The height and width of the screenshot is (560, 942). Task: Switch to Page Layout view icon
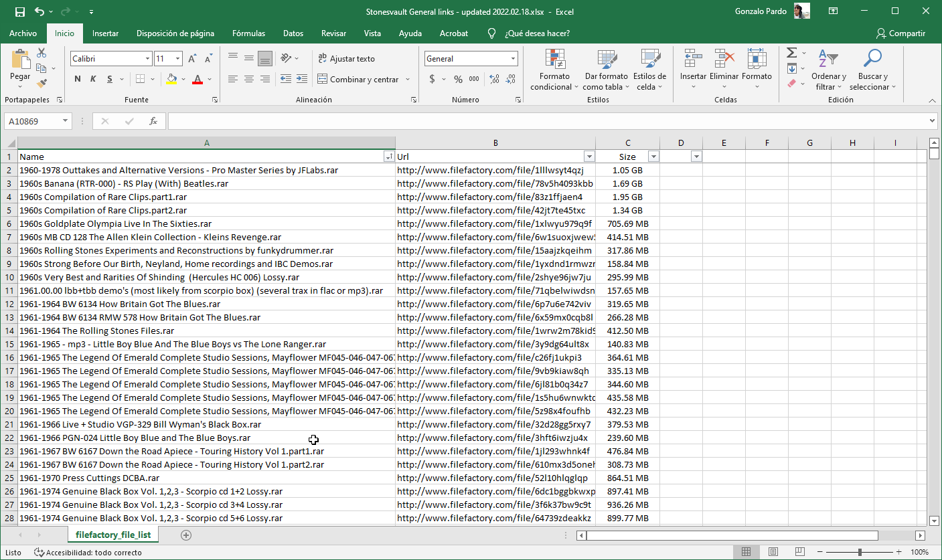point(773,552)
